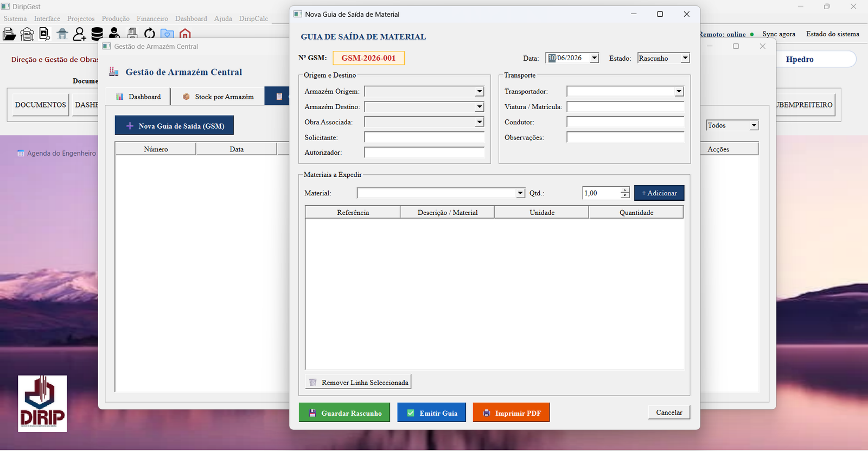The height and width of the screenshot is (451, 868).
Task: Expand the Armazém Origem dropdown
Action: click(x=479, y=92)
